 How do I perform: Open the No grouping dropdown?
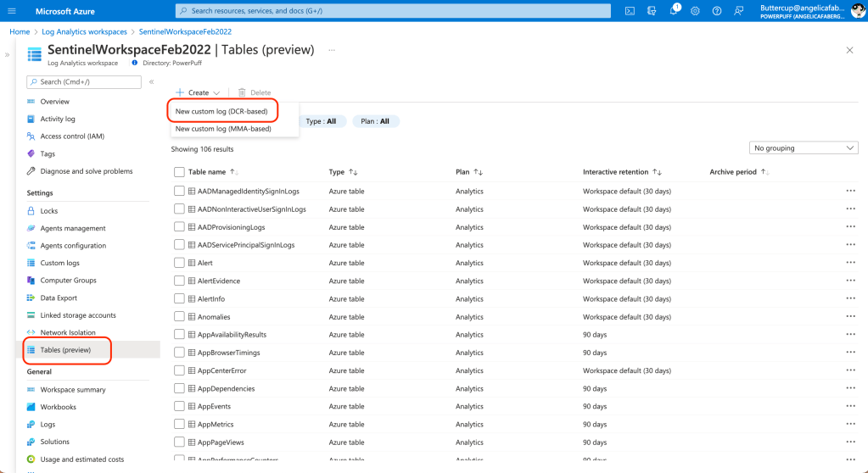pyautogui.click(x=804, y=148)
